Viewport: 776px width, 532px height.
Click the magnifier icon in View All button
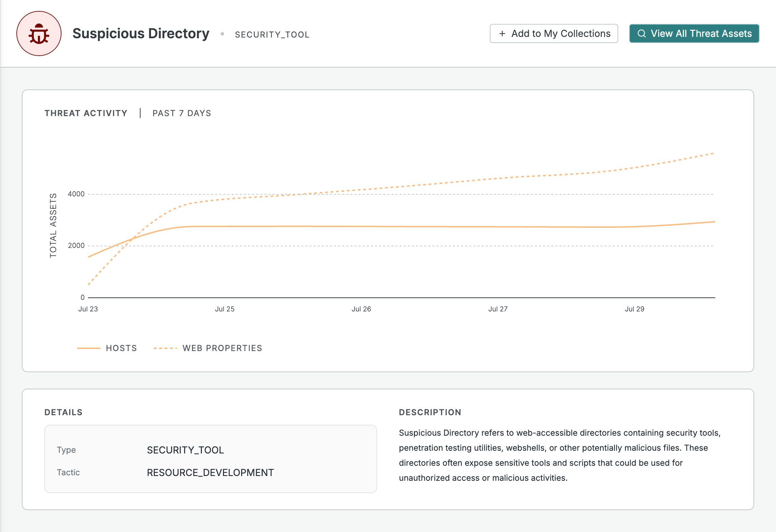coord(642,33)
